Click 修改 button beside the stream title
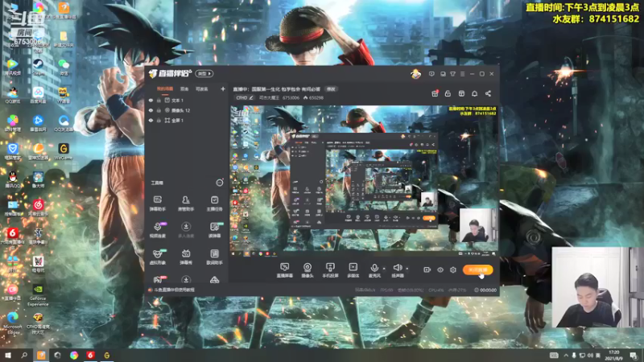Image resolution: width=644 pixels, height=362 pixels. [331, 89]
